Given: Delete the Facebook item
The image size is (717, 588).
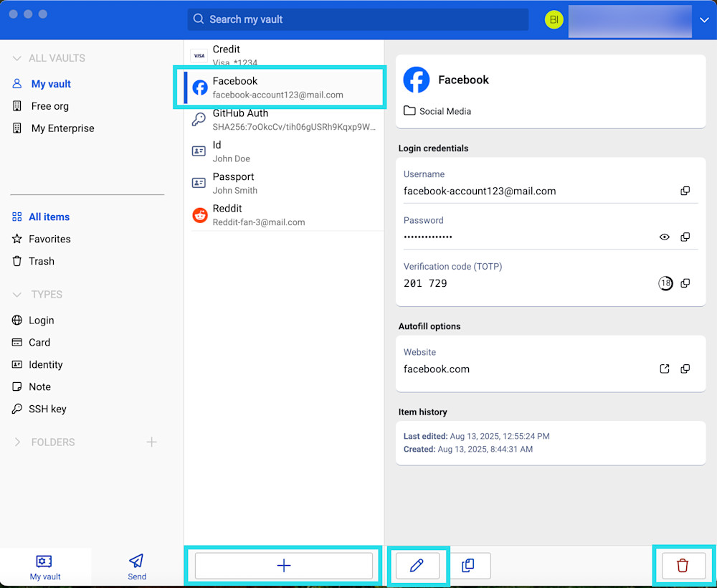Looking at the screenshot, I should click(x=682, y=566).
